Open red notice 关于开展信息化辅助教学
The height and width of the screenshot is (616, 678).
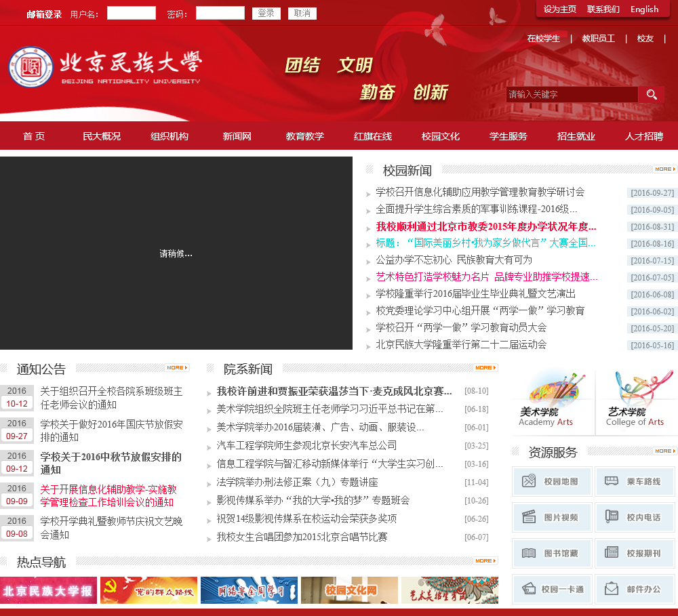(x=108, y=495)
